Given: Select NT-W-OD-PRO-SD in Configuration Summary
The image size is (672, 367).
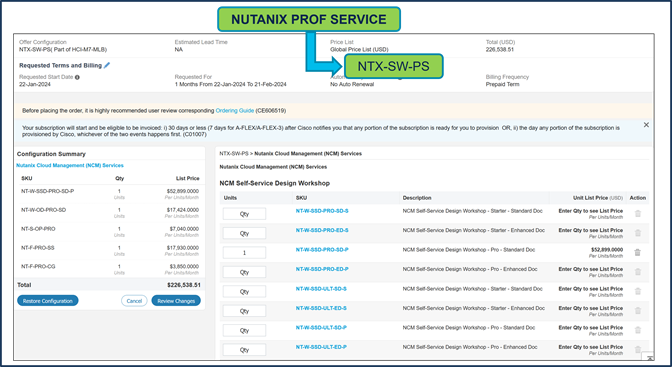Looking at the screenshot, I should point(43,210).
